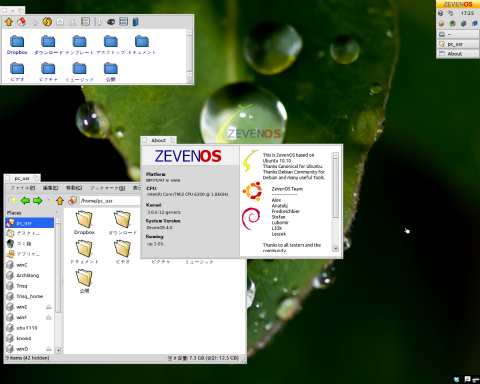
Task: Open the ブックマーク menu in pc_xxr window
Action: [108, 188]
